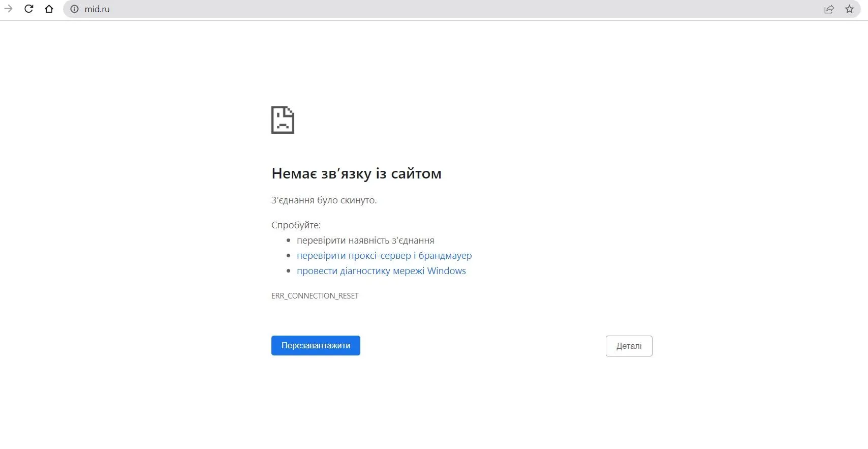Click 'перевірити наявність з'єднання' list item
Image resolution: width=868 pixels, height=449 pixels.
(365, 241)
